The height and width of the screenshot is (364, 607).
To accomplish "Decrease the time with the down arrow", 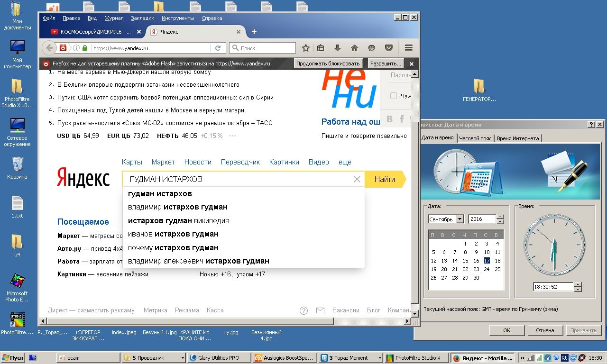I will [578, 289].
